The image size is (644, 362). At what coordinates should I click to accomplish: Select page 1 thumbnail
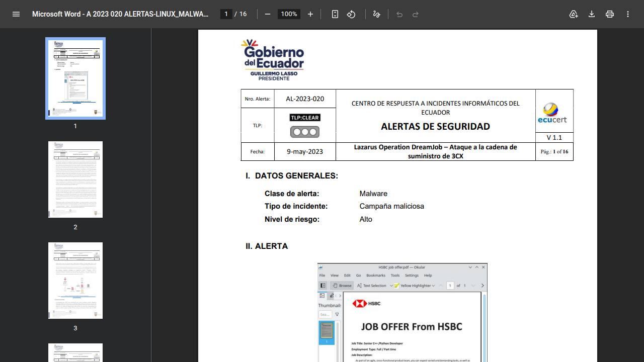[x=75, y=78]
